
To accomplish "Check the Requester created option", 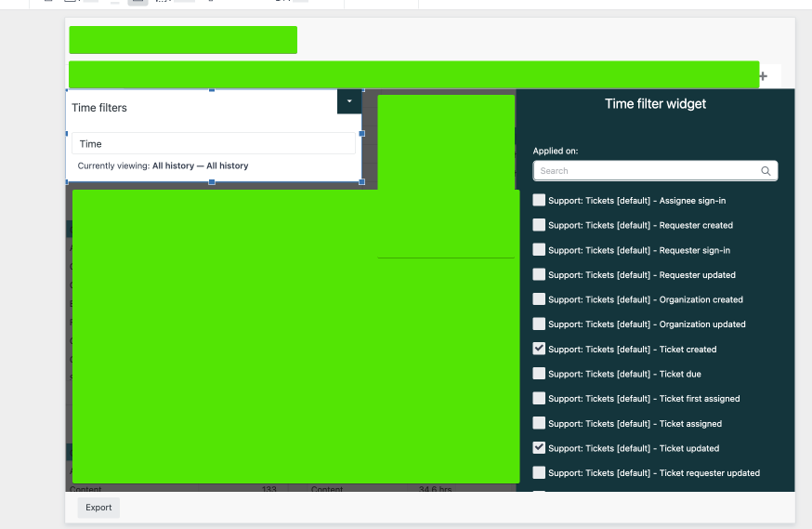I will [x=539, y=225].
